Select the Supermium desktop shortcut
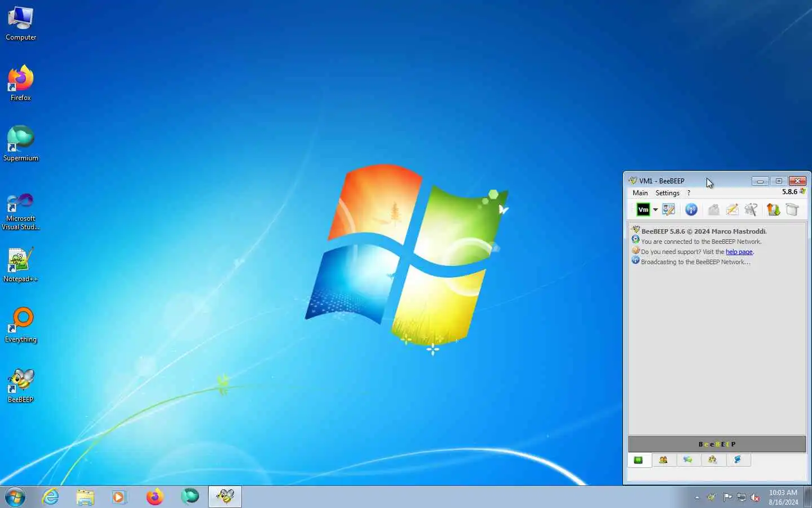The width and height of the screenshot is (812, 508). [21, 144]
